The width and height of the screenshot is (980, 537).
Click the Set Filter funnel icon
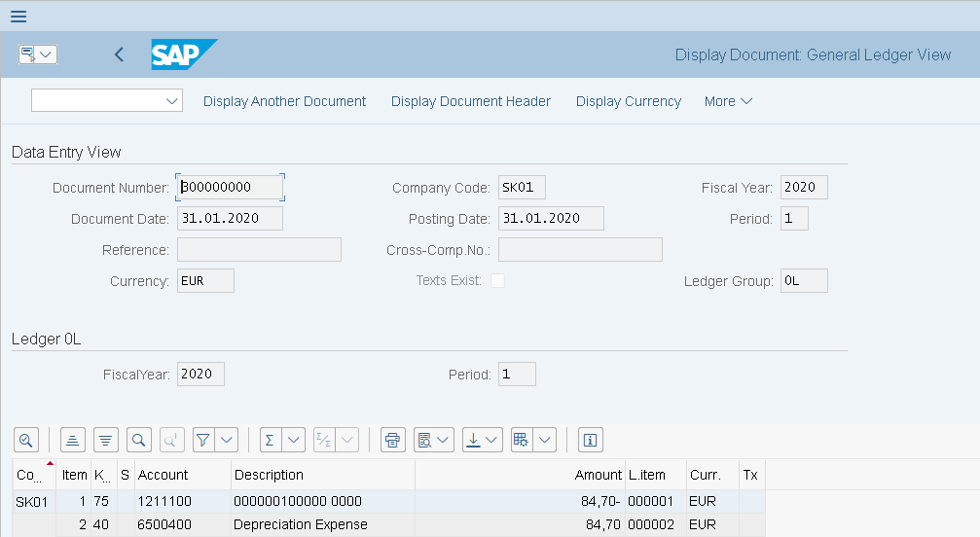tap(203, 440)
